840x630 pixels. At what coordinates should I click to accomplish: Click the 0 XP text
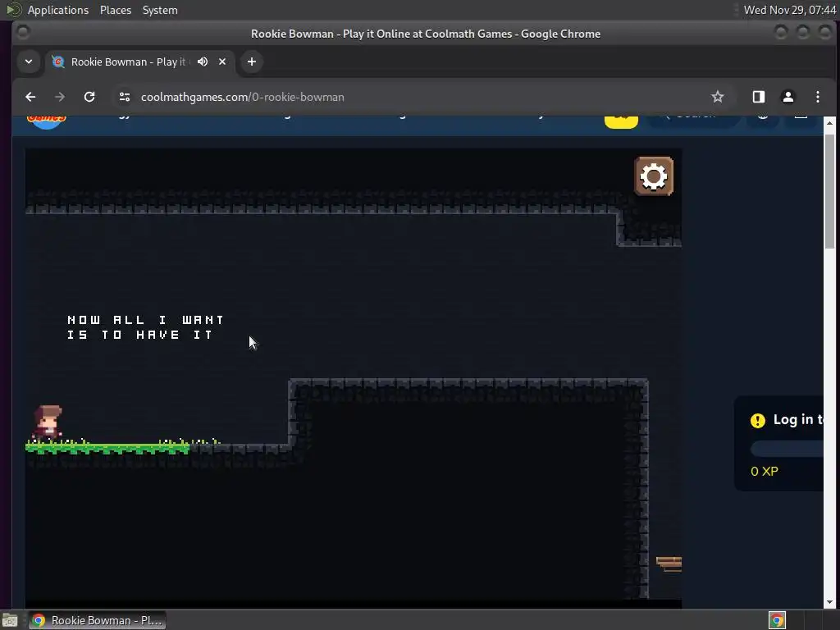(765, 472)
